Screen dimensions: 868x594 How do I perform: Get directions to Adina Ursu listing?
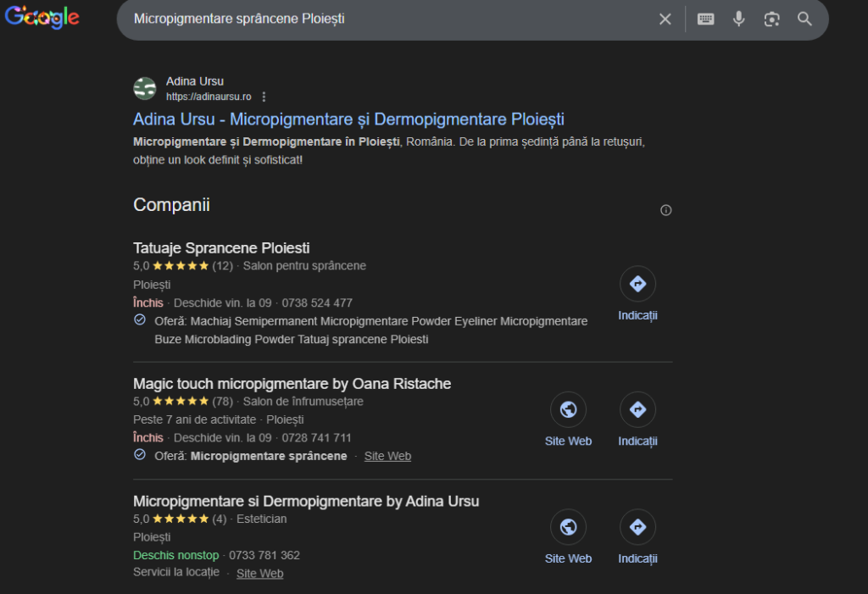pos(637,527)
